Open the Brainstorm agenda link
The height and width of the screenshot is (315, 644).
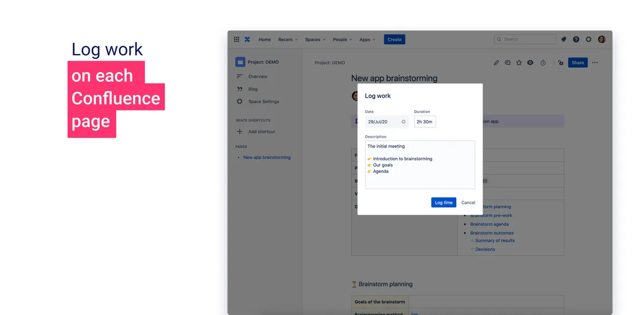click(489, 224)
